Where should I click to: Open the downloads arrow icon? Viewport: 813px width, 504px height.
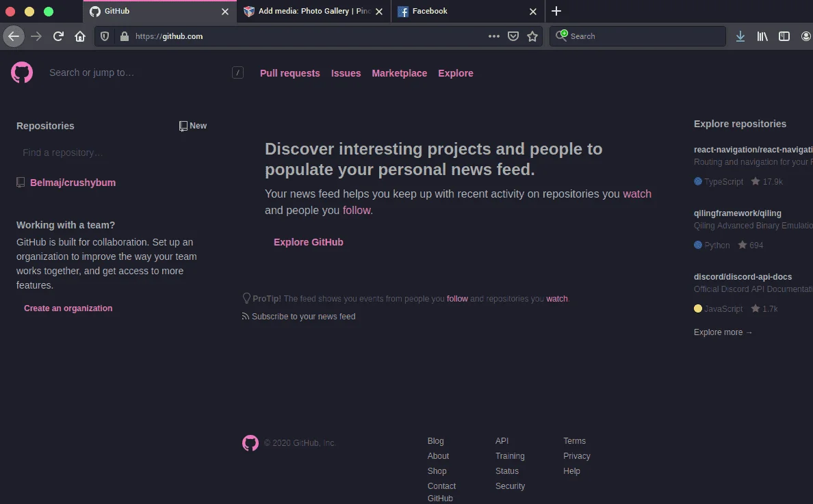coord(740,36)
